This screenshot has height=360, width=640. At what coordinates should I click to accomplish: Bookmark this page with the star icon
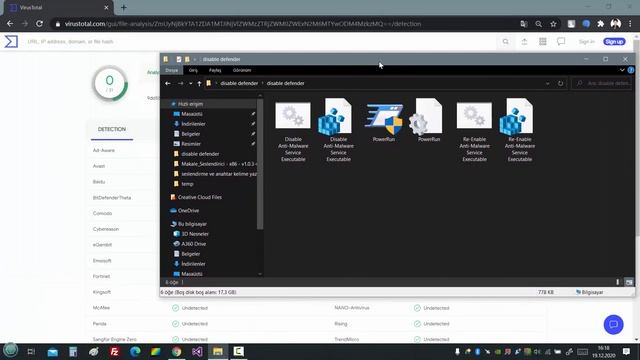553,24
